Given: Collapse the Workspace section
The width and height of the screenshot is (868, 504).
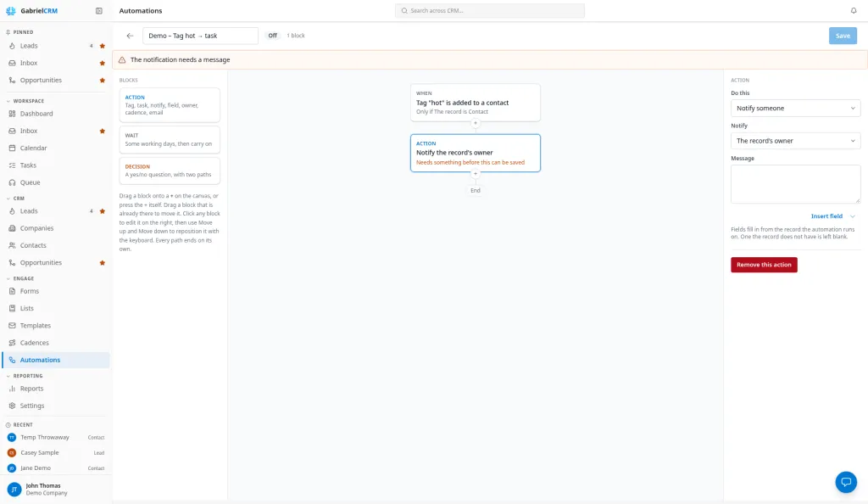Looking at the screenshot, I should (x=8, y=101).
